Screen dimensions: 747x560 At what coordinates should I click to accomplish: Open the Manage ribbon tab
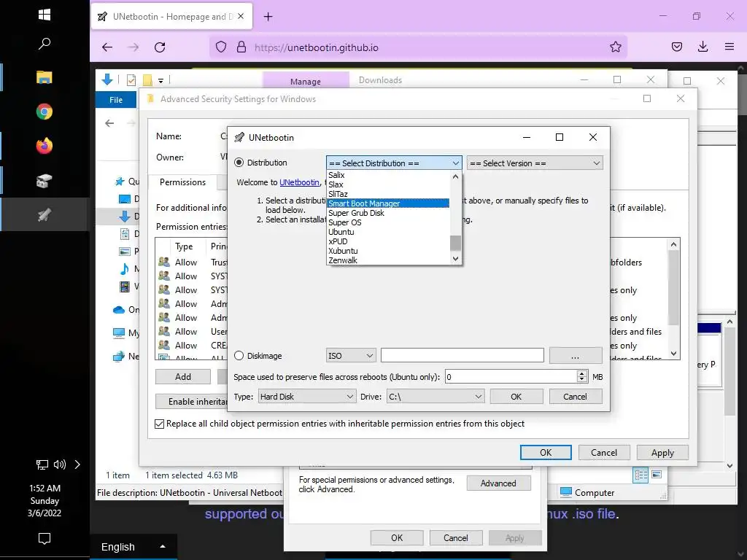306,82
